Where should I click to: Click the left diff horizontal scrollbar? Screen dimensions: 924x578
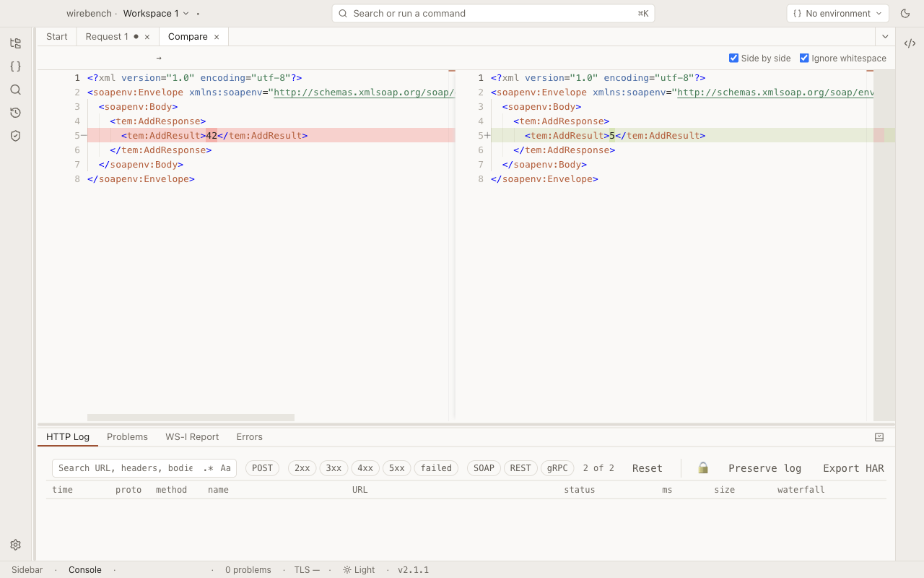[x=191, y=418]
